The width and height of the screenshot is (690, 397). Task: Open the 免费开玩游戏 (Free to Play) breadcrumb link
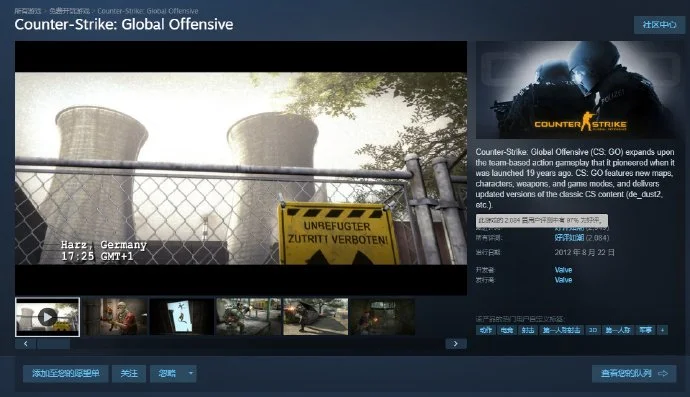[x=69, y=11]
